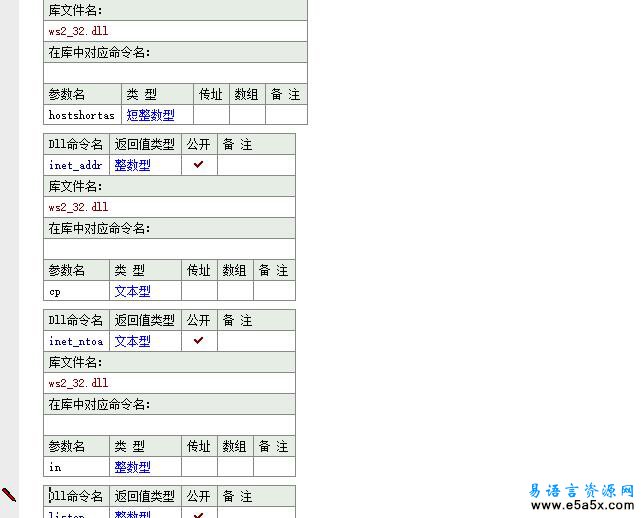
Task: Click the 文本型 return type of inet_ntoa
Action: click(132, 341)
